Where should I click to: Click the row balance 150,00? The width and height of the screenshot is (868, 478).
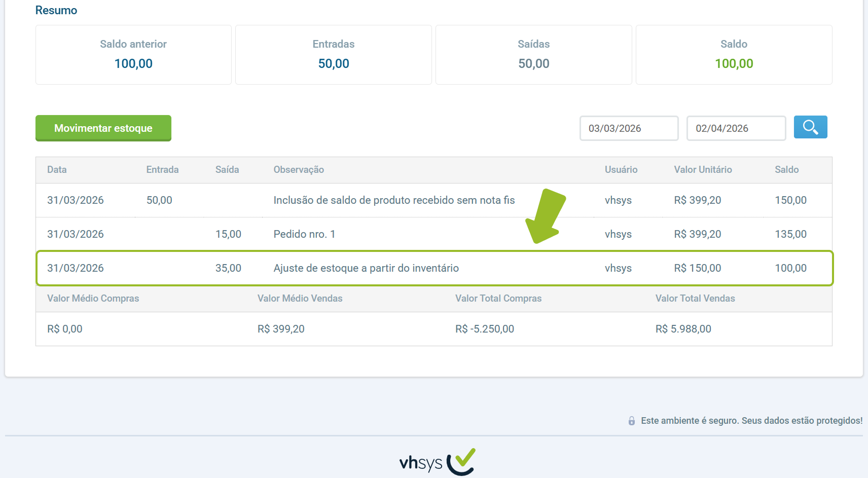pyautogui.click(x=790, y=200)
